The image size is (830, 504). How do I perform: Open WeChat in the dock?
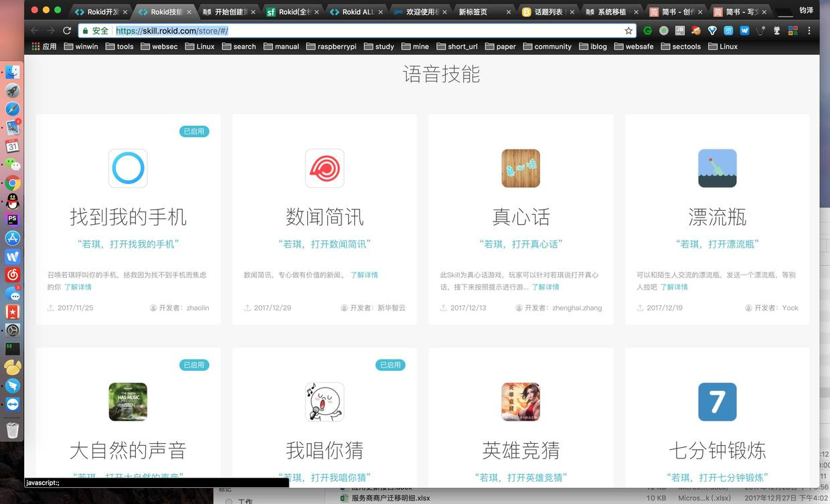13,165
